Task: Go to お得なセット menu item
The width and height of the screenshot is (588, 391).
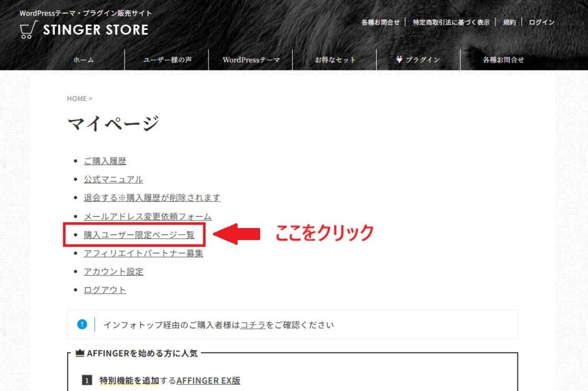Action: point(335,60)
